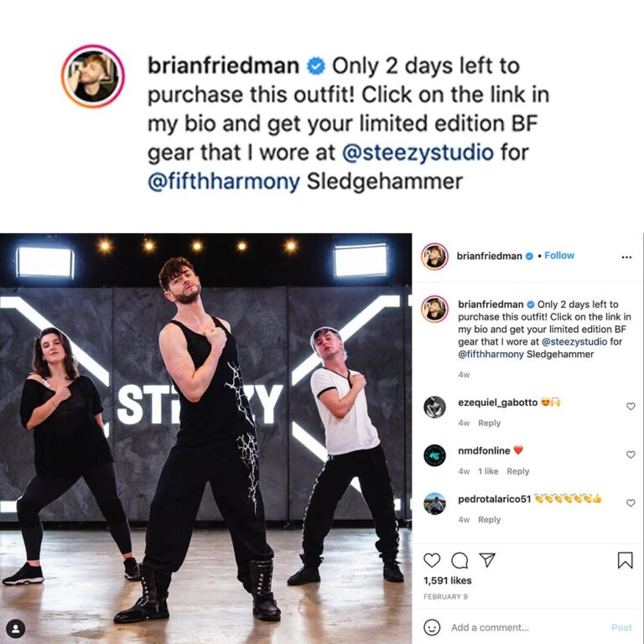Open the @steezystudio mention in sidebar caption

(x=574, y=342)
